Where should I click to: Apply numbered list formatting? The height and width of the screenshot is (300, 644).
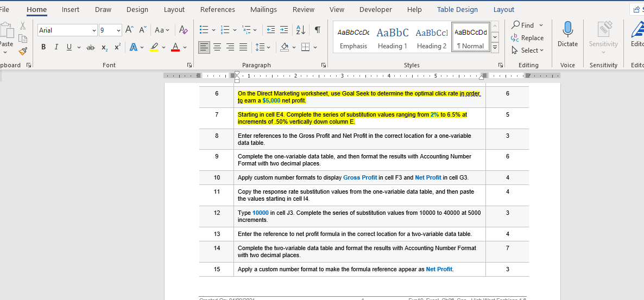point(225,30)
